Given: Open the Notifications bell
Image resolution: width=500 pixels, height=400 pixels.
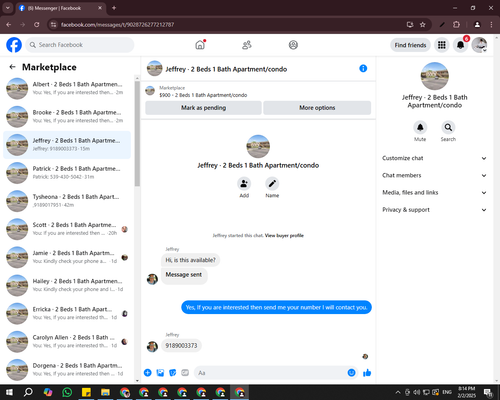Looking at the screenshot, I should click(460, 45).
